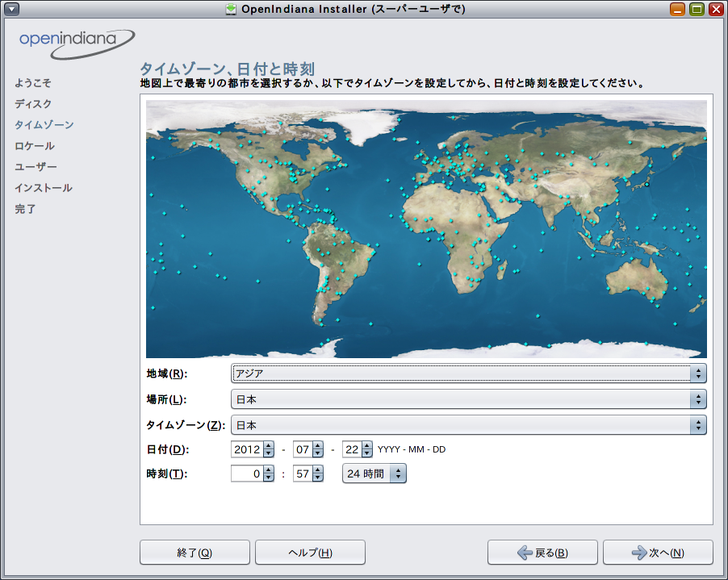Viewport: 728px width, 580px height.
Task: Click the year input field showing 2012
Action: point(246,449)
